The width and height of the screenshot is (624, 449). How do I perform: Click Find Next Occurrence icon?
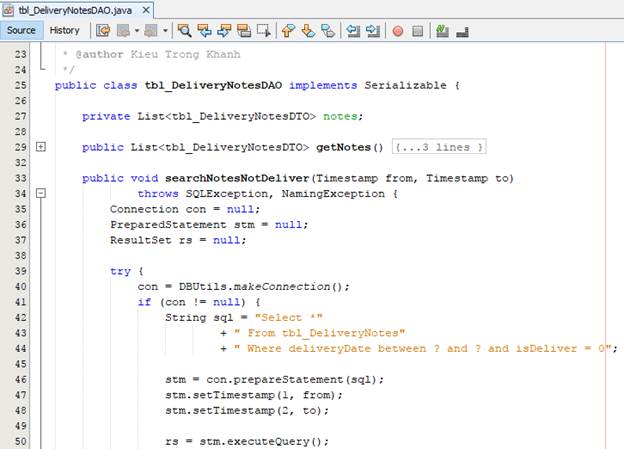pyautogui.click(x=224, y=31)
